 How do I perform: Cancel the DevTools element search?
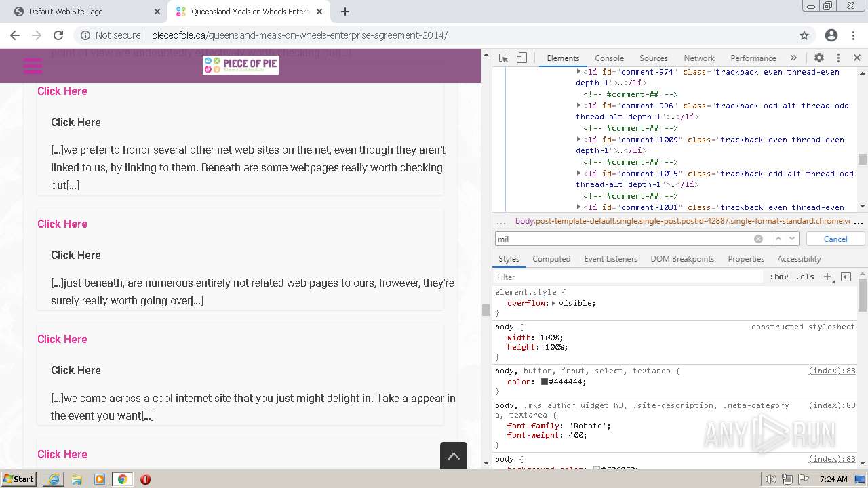[x=835, y=239]
